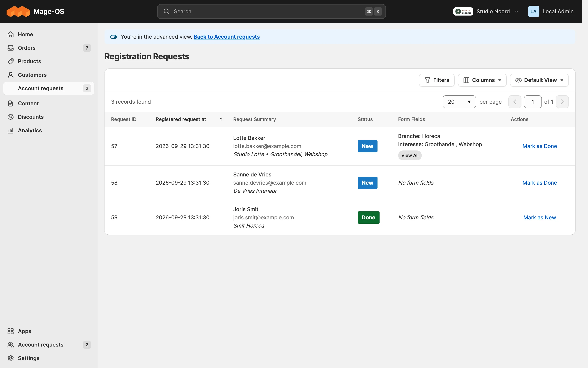This screenshot has height=368, width=588.
Task: Click the Orders count badge 7
Action: [x=87, y=48]
